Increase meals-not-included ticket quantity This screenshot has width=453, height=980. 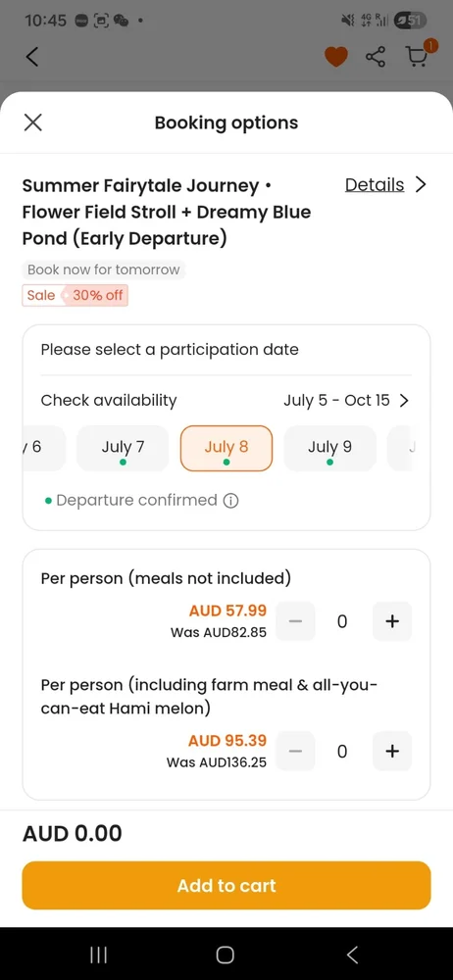click(x=392, y=621)
